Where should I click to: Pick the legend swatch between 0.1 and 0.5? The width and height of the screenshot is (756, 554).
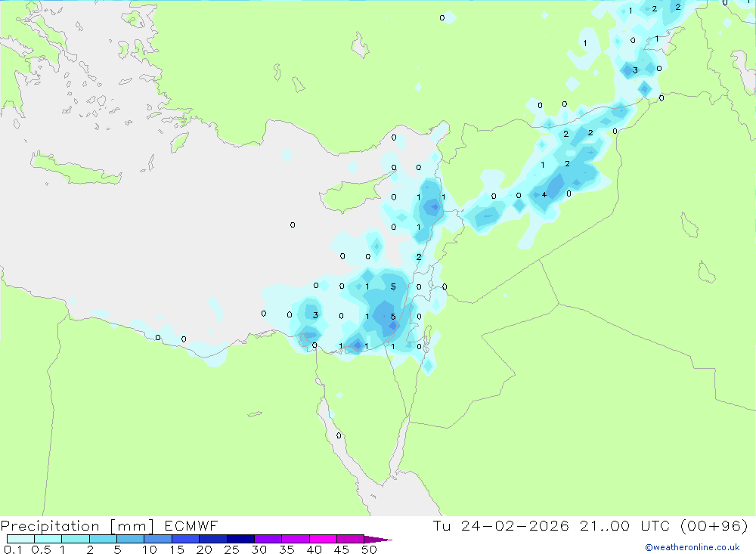20,539
